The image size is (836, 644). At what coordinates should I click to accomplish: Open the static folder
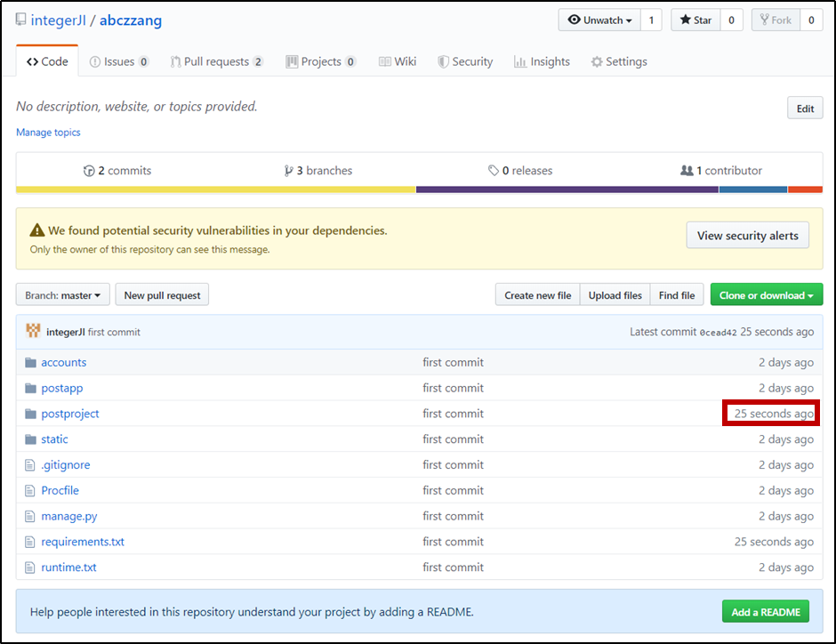click(x=54, y=439)
